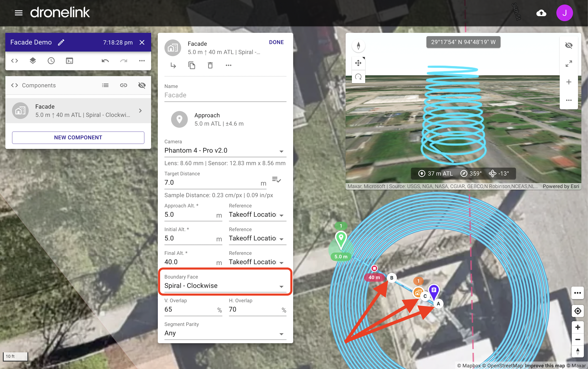This screenshot has height=369, width=588.
Task: Toggle Components visibility eye icon
Action: [x=142, y=85]
